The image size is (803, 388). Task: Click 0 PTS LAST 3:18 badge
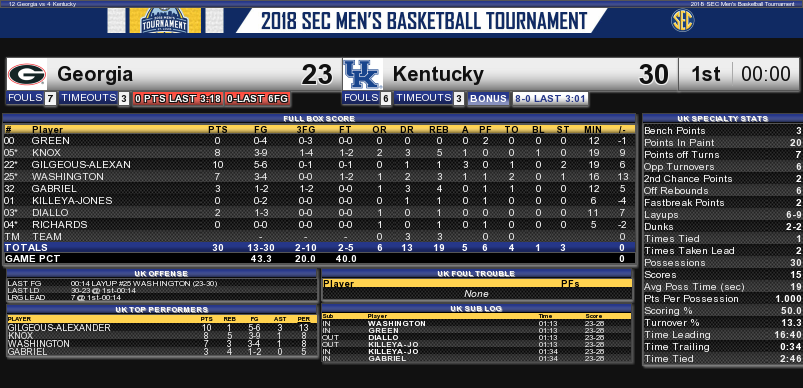pos(178,99)
